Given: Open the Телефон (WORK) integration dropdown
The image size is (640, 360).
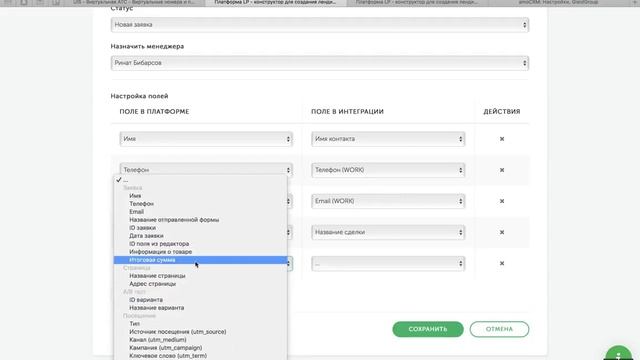Looking at the screenshot, I should 388,170.
